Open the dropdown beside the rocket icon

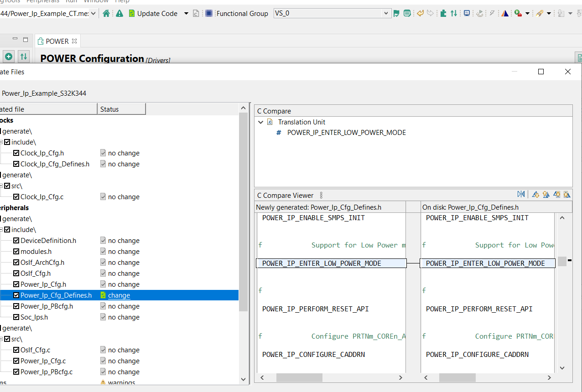point(549,13)
